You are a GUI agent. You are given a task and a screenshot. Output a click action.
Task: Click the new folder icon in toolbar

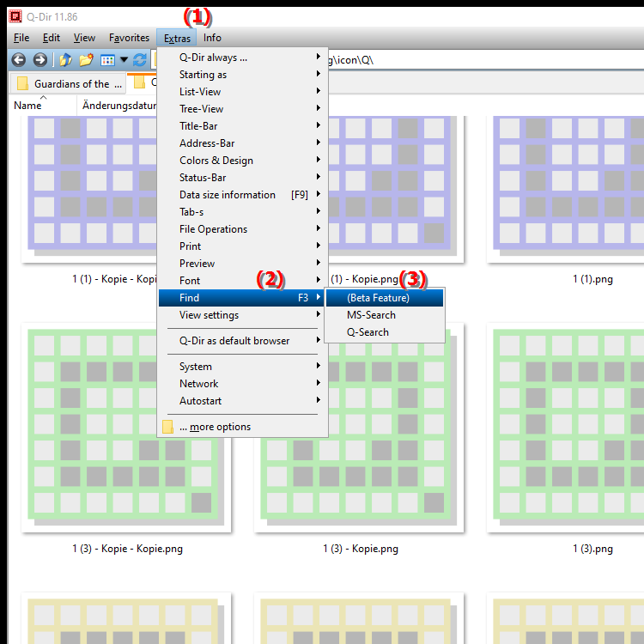pyautogui.click(x=86, y=60)
